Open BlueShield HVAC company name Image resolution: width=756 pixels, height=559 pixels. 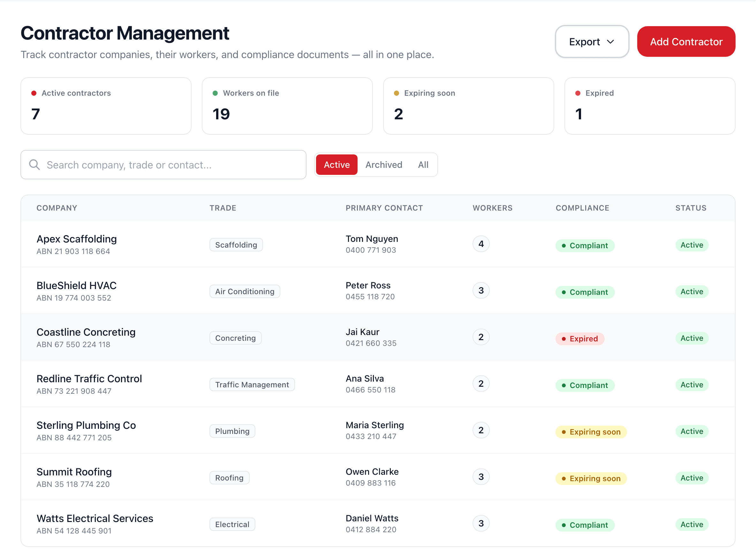coord(77,285)
